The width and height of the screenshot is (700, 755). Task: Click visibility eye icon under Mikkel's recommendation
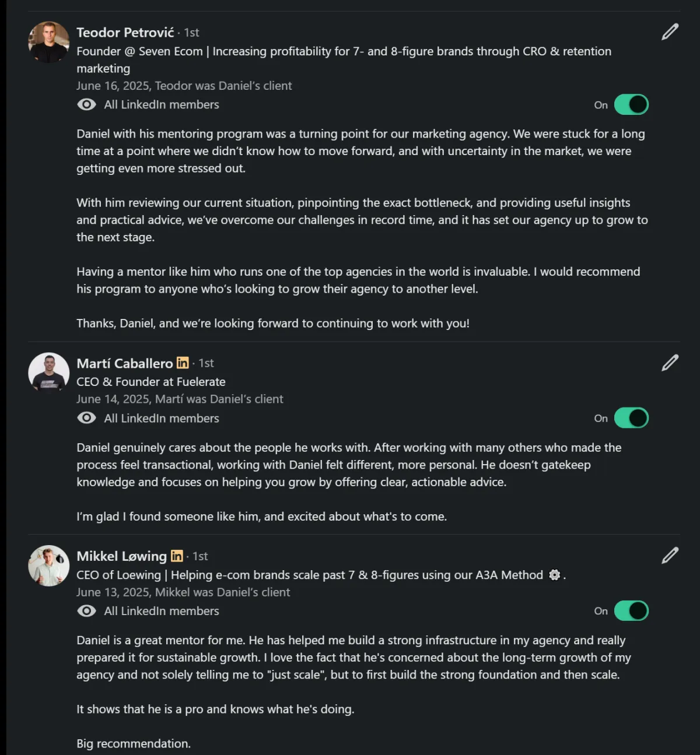[86, 611]
